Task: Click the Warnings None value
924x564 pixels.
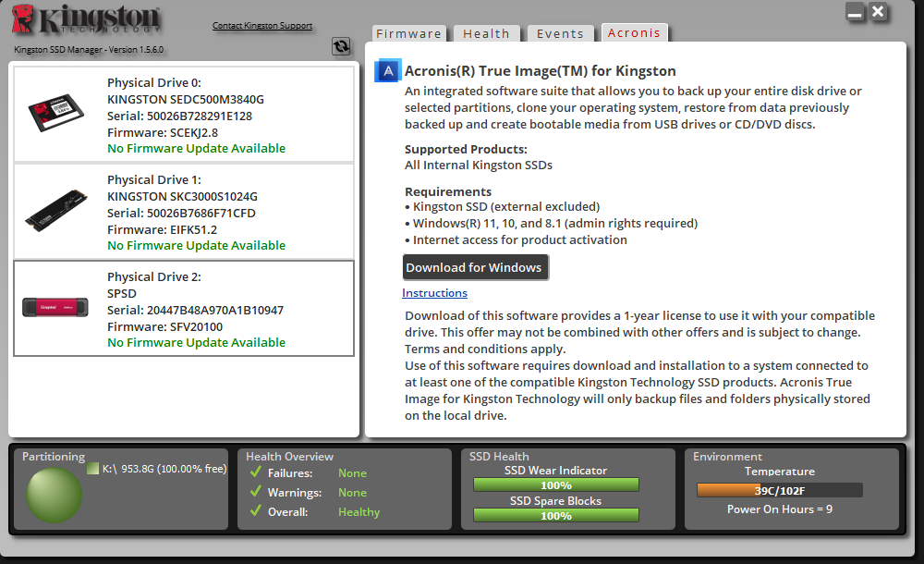Action: (x=352, y=493)
